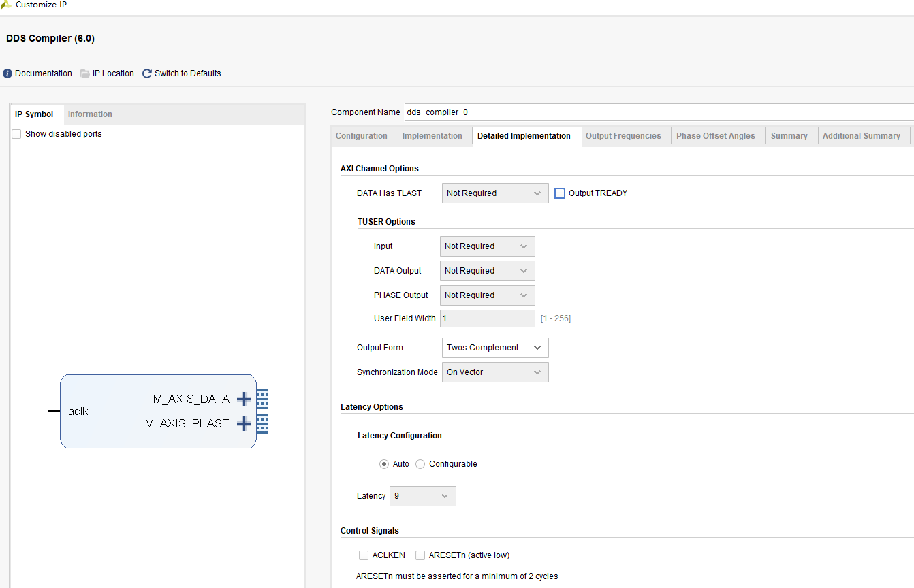Select the Detailed Implementation tab
Screen dimensions: 914x588
click(x=524, y=136)
